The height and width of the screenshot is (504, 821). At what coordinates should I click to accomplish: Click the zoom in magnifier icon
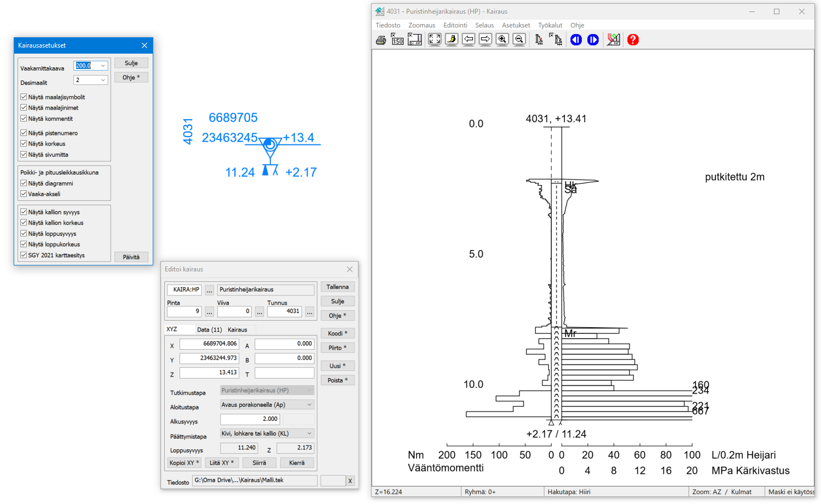pyautogui.click(x=502, y=39)
